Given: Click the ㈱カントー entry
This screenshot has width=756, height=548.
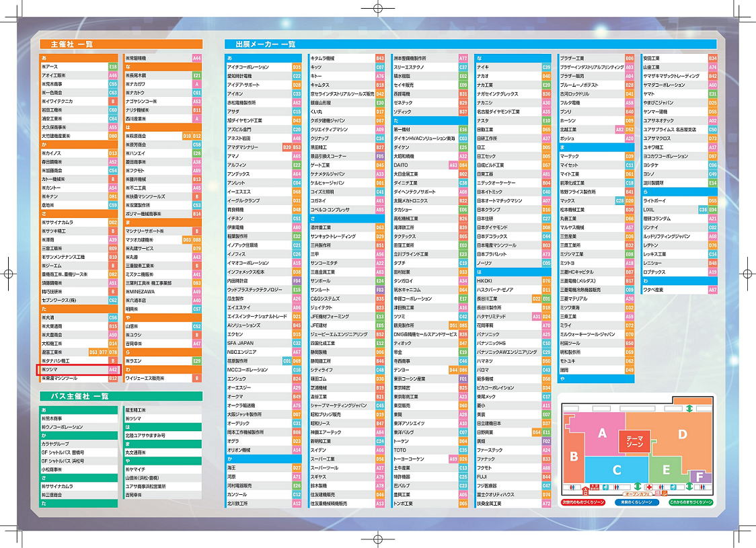Looking at the screenshot, I should click(79, 188).
